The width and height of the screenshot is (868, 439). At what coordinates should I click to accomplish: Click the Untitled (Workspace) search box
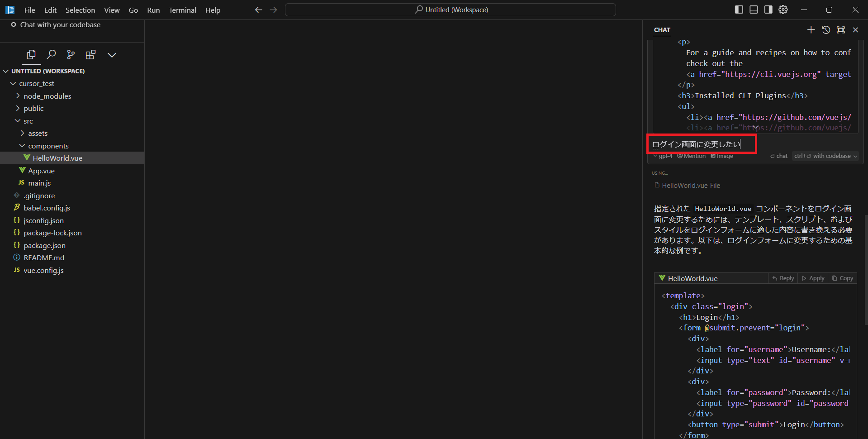coord(450,10)
